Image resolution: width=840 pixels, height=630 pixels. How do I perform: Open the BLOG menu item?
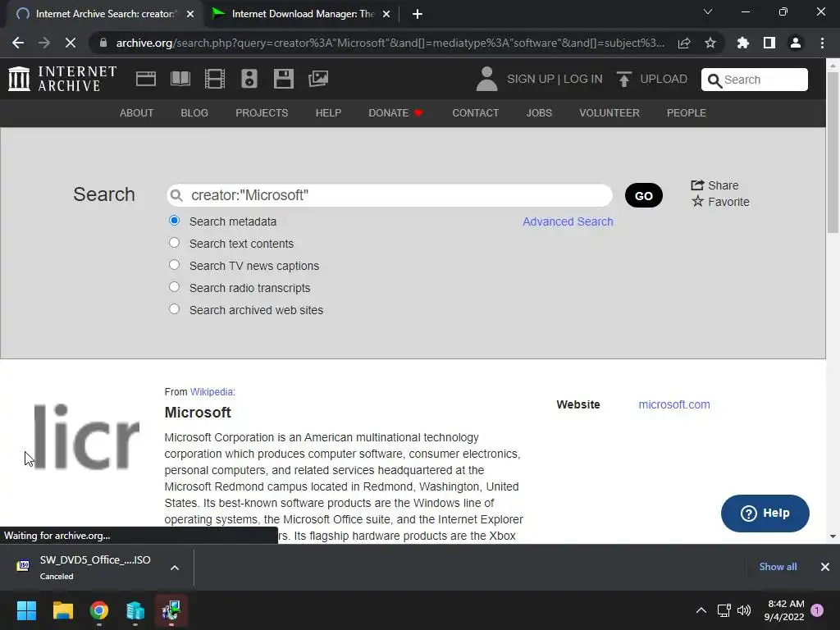pyautogui.click(x=194, y=113)
